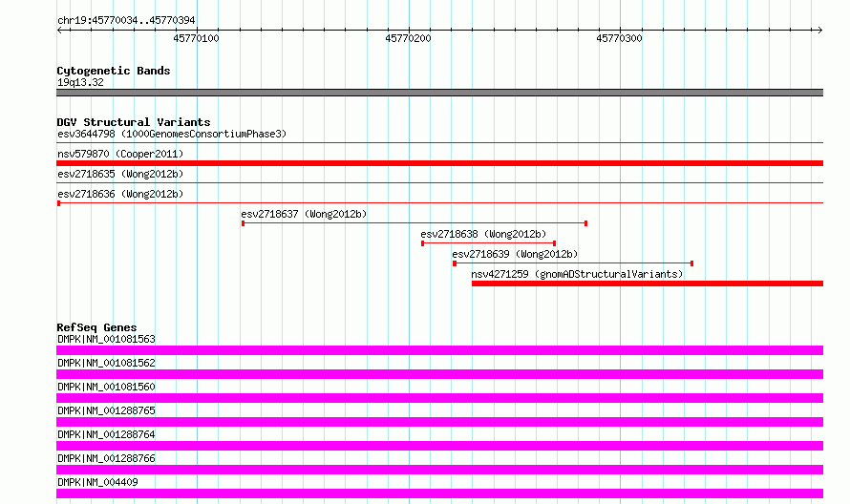This screenshot has height=504, width=850.
Task: Click the 45770200 ruler position label
Action: [x=408, y=38]
